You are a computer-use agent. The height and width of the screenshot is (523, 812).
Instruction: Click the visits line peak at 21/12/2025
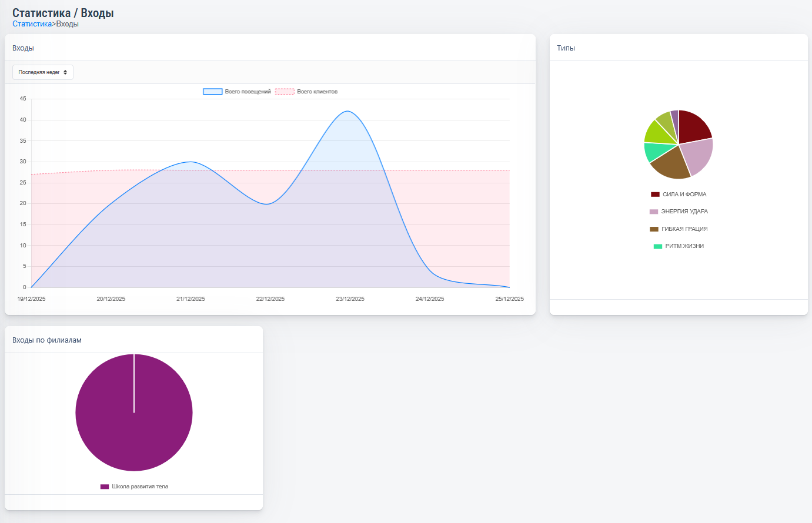[191, 162]
